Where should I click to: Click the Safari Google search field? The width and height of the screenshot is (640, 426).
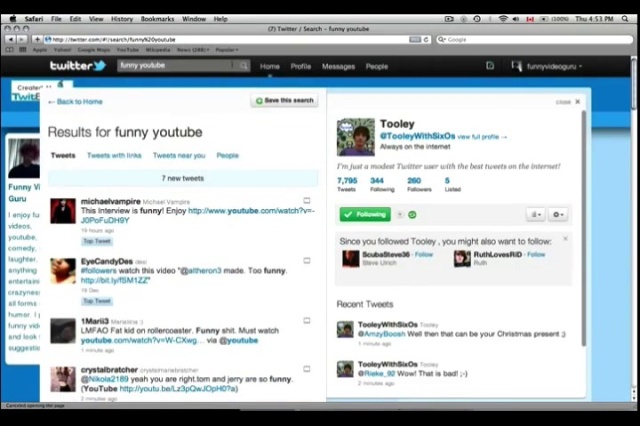click(534, 40)
